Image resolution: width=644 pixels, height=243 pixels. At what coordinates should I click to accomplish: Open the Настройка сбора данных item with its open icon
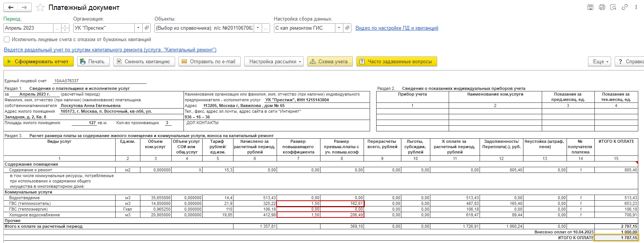click(x=347, y=28)
